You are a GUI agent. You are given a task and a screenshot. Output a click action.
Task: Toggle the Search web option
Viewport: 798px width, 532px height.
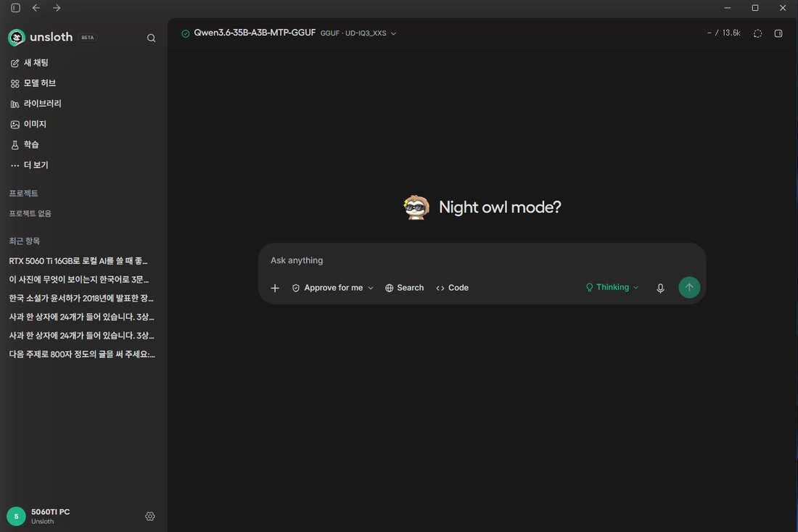coord(405,288)
